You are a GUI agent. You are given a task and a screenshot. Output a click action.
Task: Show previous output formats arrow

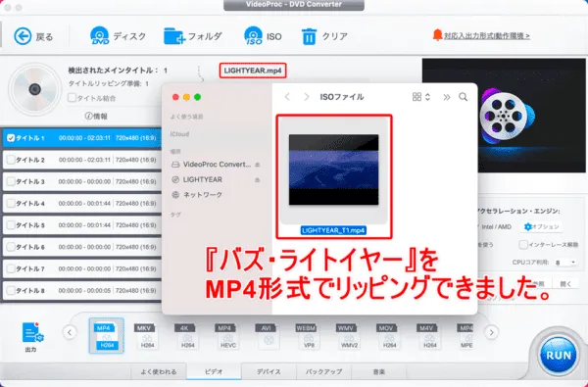70,332
